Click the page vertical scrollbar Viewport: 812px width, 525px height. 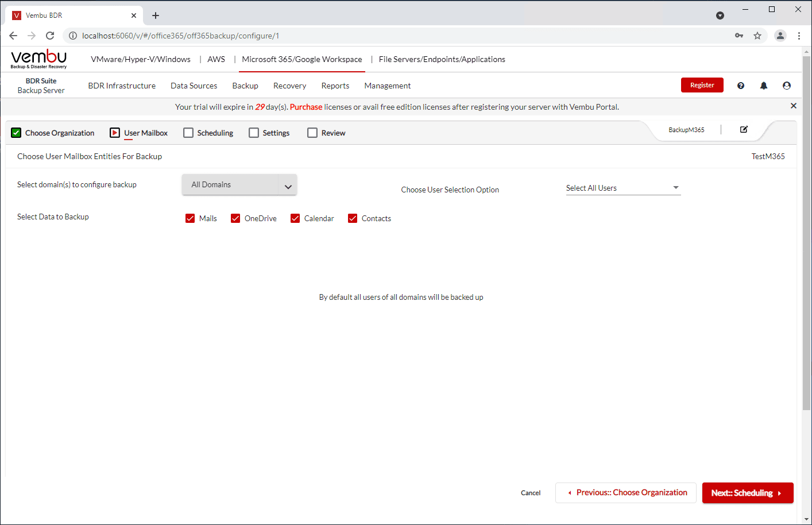(806, 233)
